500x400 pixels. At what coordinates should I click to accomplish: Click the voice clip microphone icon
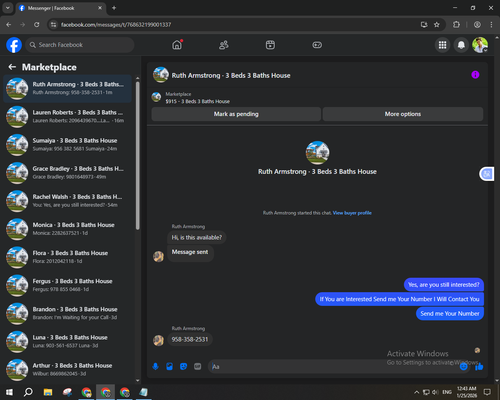[155, 367]
